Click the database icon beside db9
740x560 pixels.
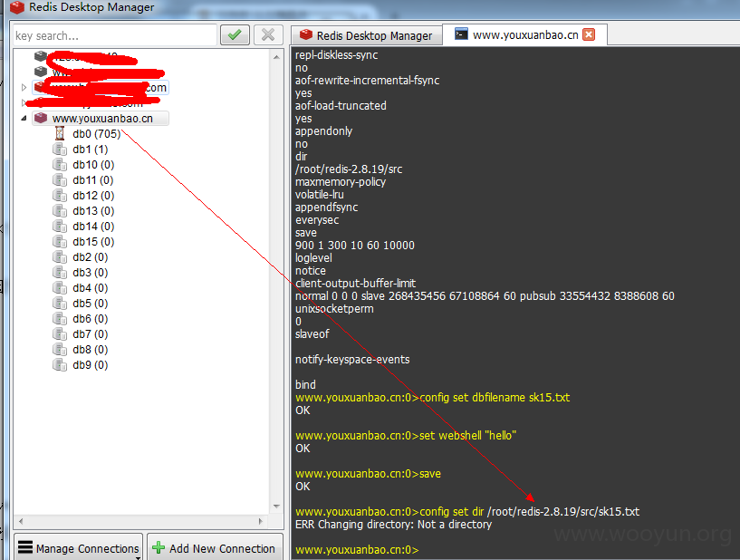[x=60, y=365]
